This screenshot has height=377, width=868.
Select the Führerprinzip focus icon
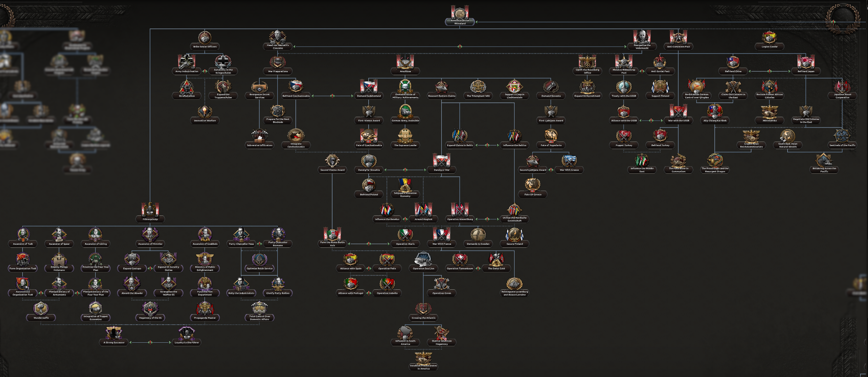150,210
